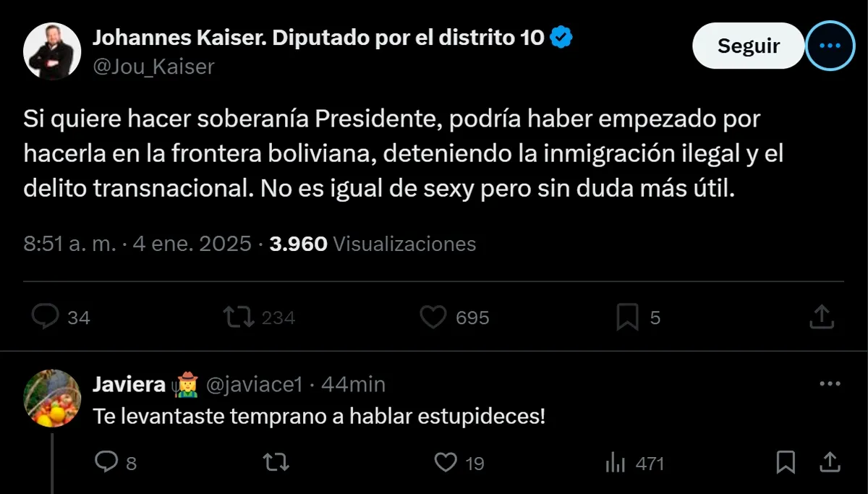868x494 pixels.
Task: Like the main tweet with 695 likes
Action: coord(433,317)
